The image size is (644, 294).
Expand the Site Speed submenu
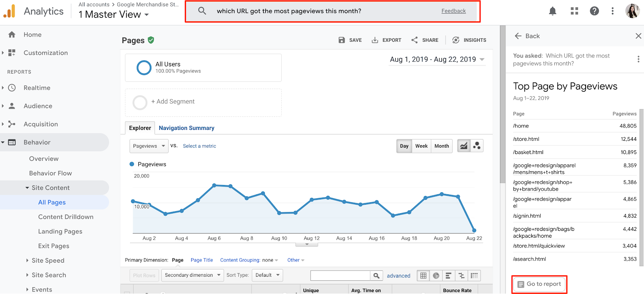point(27,261)
